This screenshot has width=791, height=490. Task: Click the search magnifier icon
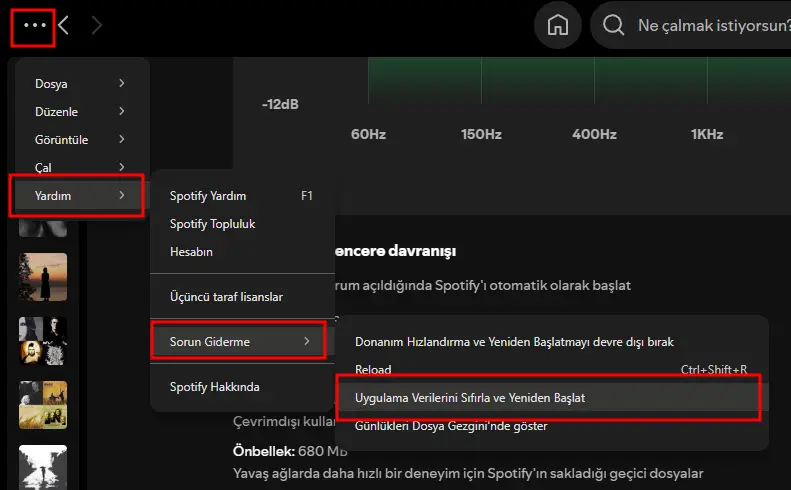(613, 25)
